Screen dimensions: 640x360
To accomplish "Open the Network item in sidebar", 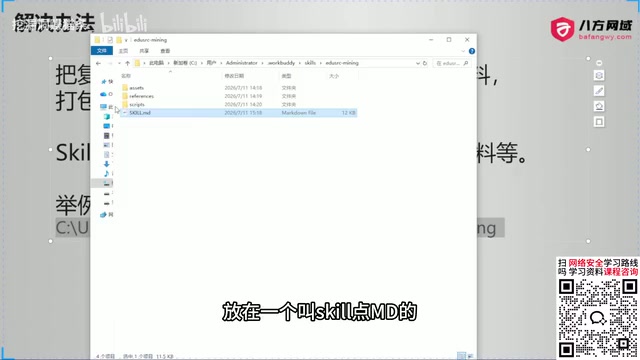I will [103, 215].
